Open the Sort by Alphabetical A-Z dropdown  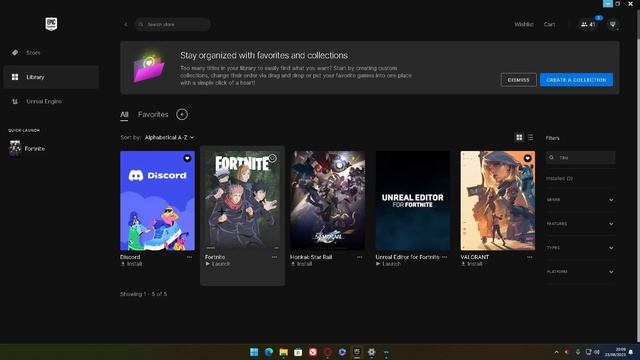point(169,138)
